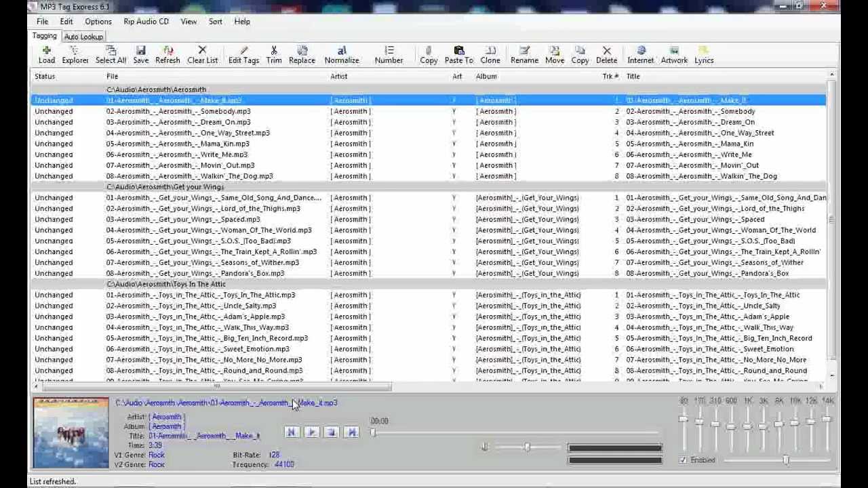Screen dimensions: 868x488
Task: Click the volume slider handle
Action: pyautogui.click(x=527, y=447)
